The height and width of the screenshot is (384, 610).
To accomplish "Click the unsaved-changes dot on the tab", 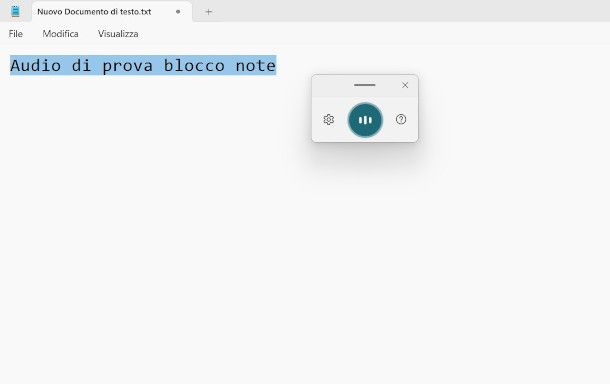I will pos(178,12).
